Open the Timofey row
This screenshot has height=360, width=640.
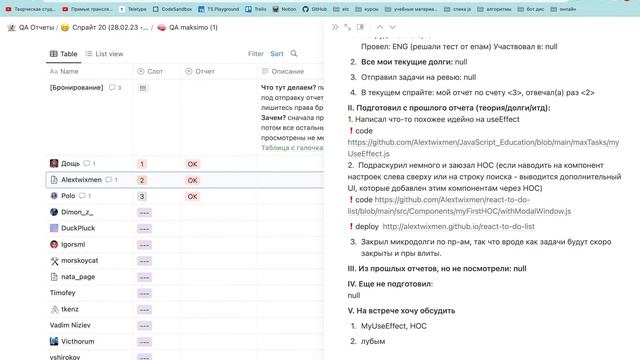coord(62,293)
